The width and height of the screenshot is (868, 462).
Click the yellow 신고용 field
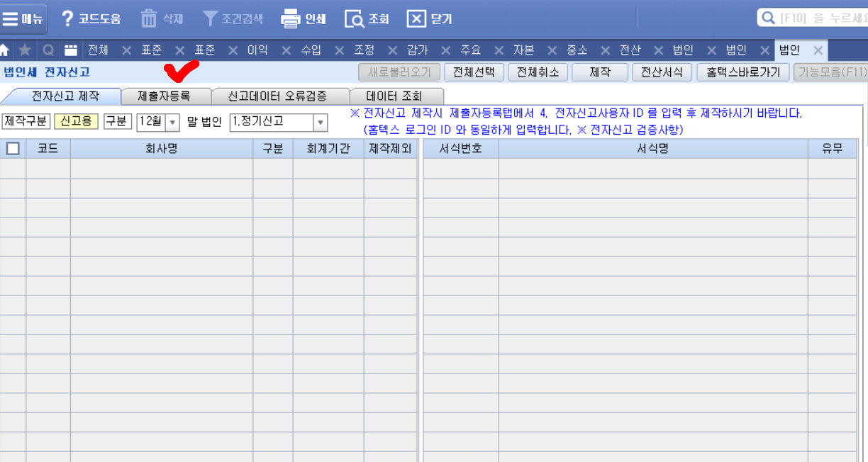coord(77,121)
